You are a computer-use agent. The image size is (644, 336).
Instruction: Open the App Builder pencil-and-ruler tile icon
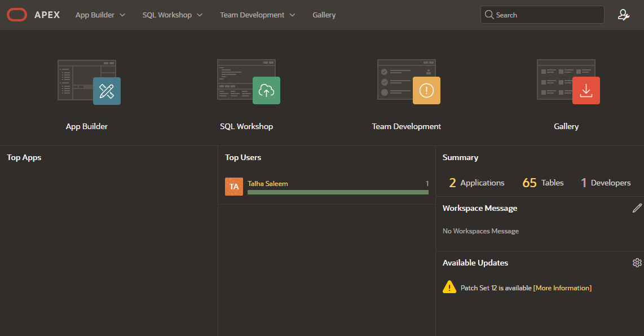107,91
